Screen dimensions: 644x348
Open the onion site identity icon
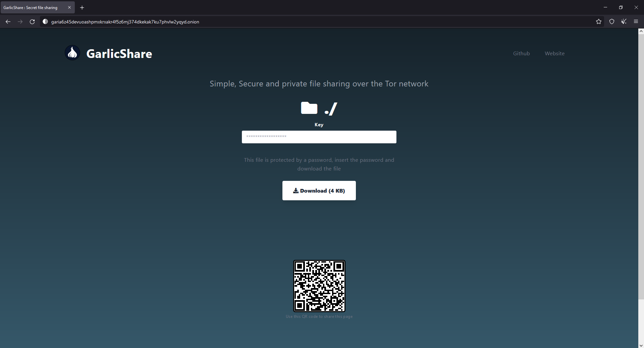[x=45, y=22]
